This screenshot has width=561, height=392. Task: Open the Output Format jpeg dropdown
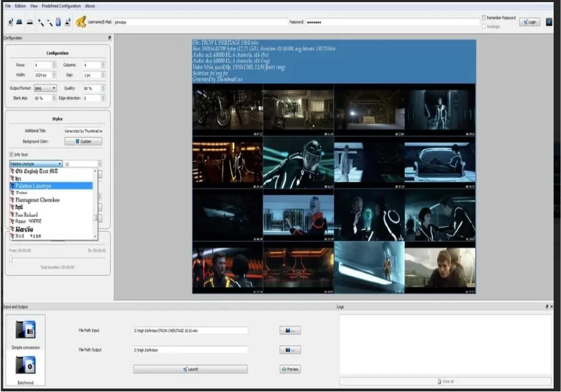[x=45, y=88]
